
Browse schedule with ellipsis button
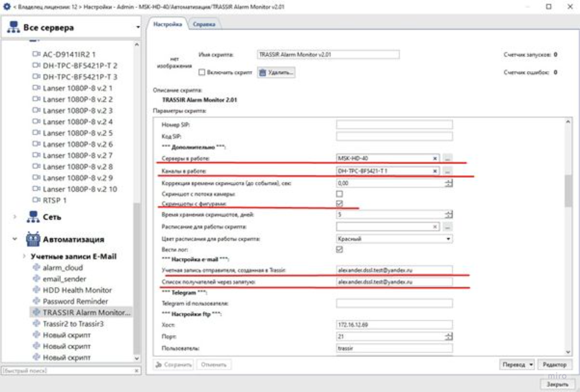[448, 227]
